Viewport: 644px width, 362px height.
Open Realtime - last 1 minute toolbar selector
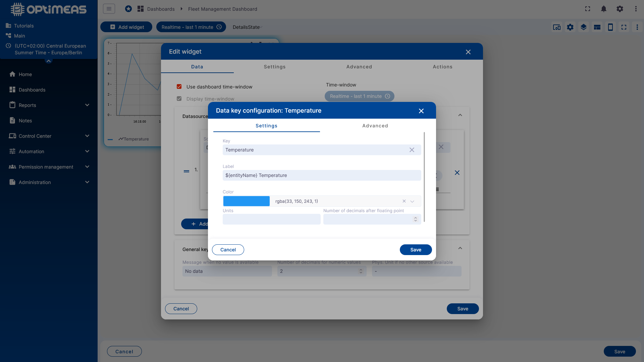(x=191, y=27)
